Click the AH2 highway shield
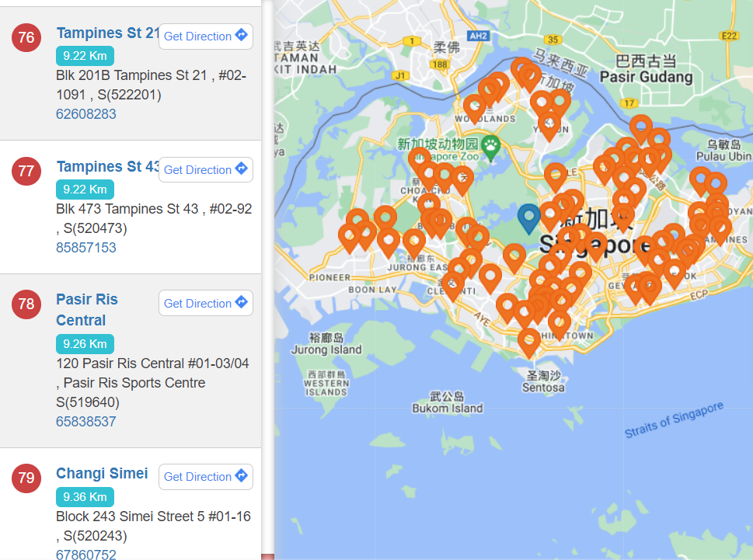 [x=479, y=36]
